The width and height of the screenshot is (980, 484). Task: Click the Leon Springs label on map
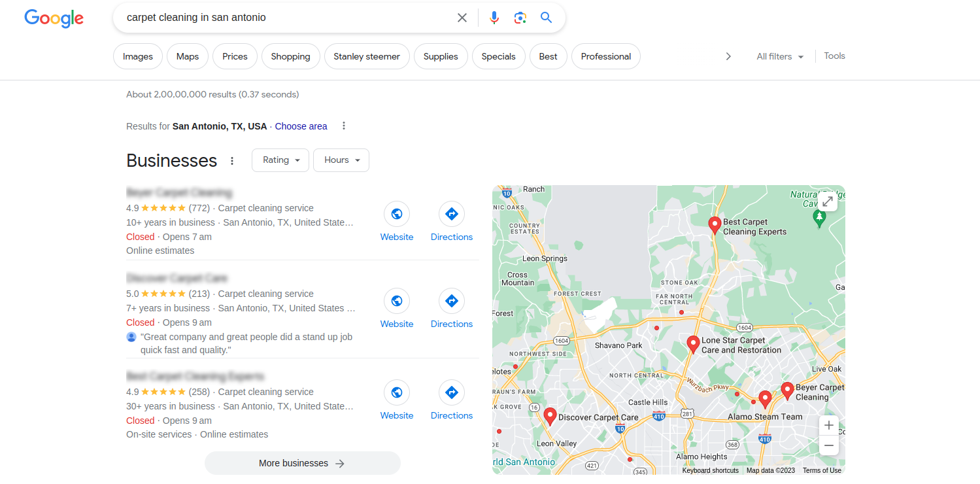(545, 258)
